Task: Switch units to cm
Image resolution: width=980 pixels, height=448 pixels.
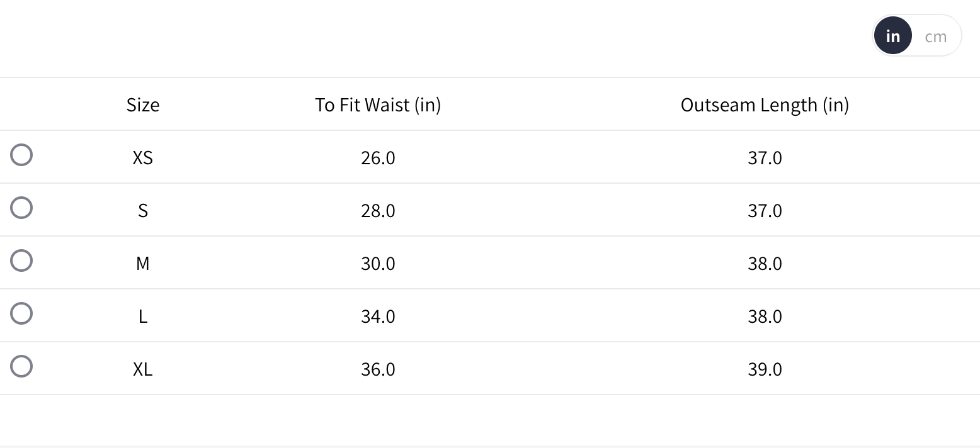Action: (x=935, y=36)
